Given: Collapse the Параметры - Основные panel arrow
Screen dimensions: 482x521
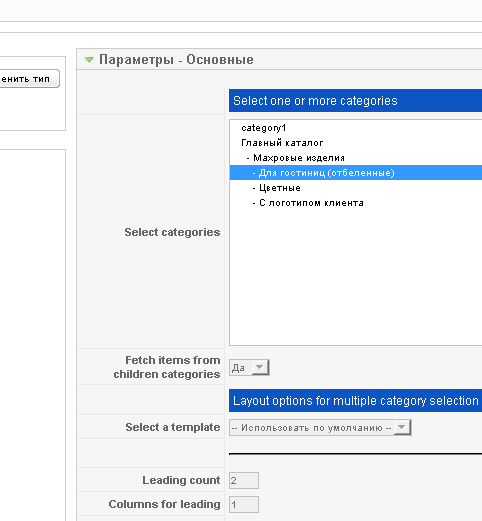Looking at the screenshot, I should (89, 60).
